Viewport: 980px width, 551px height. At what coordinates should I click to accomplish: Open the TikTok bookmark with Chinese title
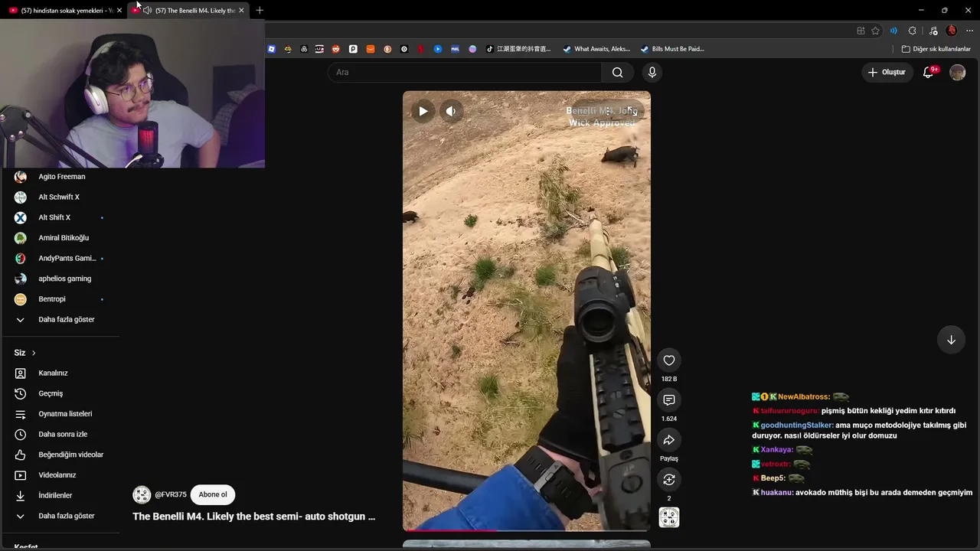(518, 49)
